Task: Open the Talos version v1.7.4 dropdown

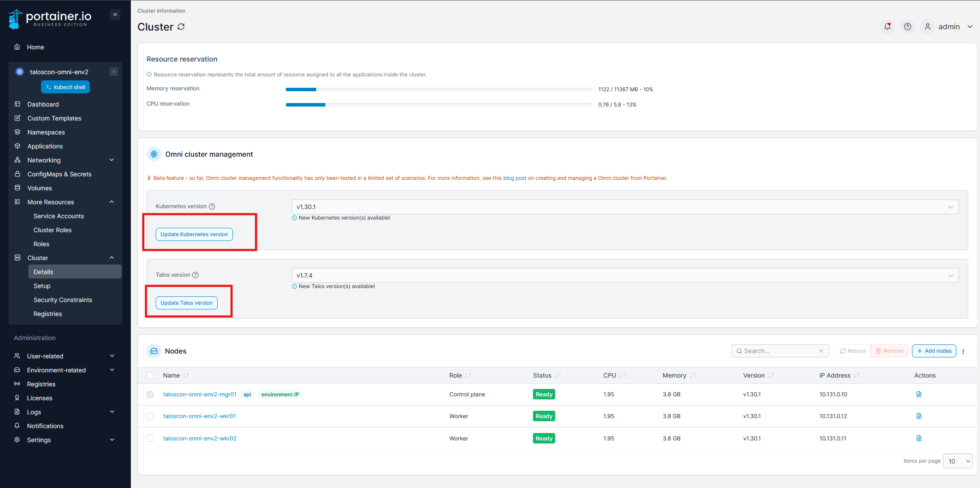Action: click(625, 275)
